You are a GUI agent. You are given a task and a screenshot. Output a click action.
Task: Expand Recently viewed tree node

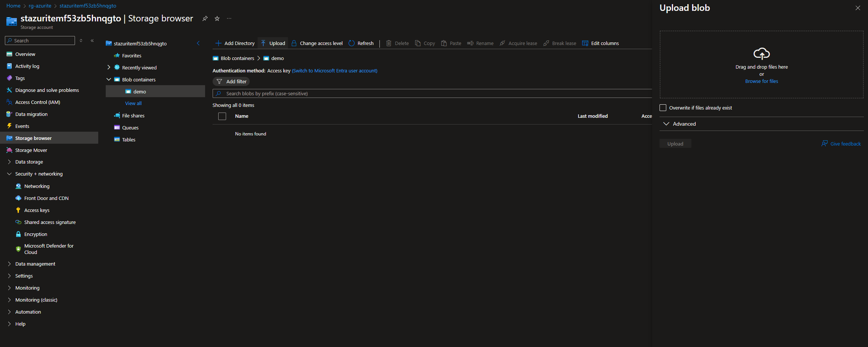(109, 68)
